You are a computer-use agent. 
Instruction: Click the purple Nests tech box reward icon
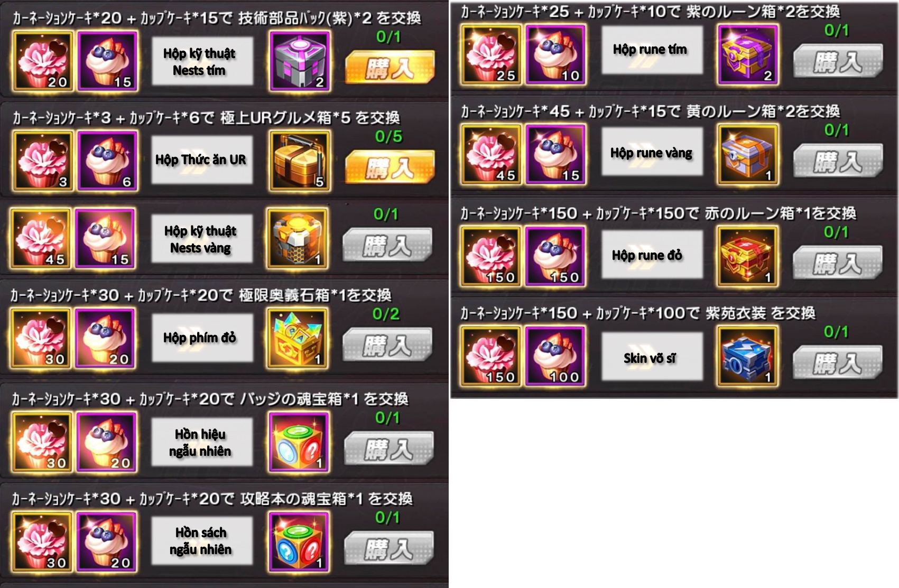pos(300,61)
